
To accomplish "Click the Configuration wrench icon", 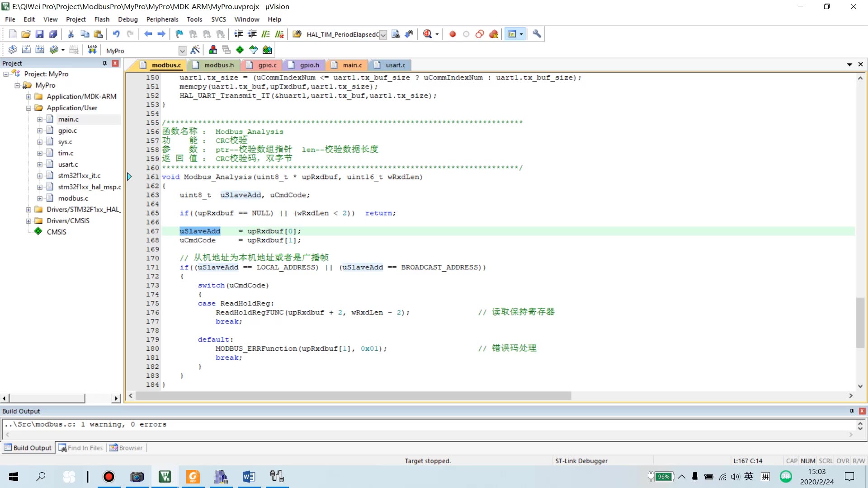I will (x=537, y=34).
